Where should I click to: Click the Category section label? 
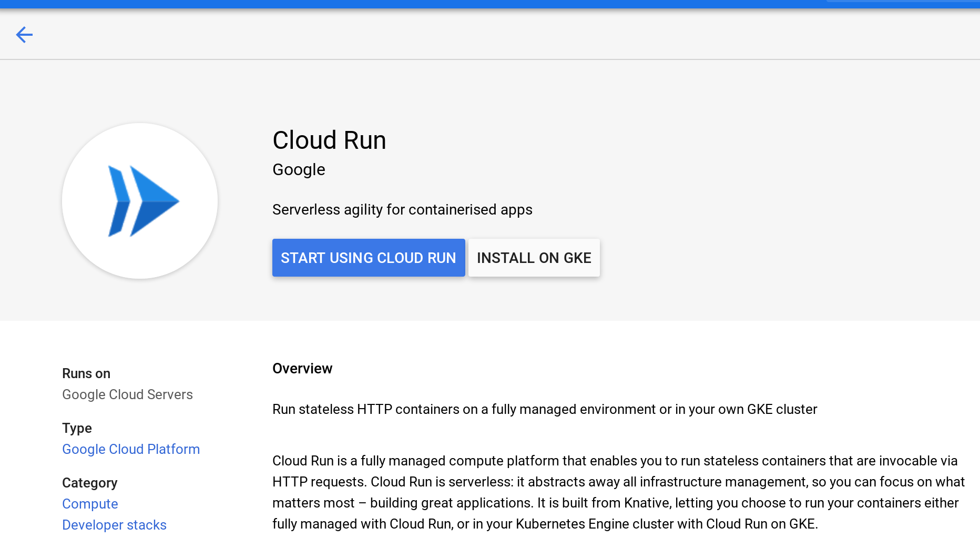click(x=89, y=483)
